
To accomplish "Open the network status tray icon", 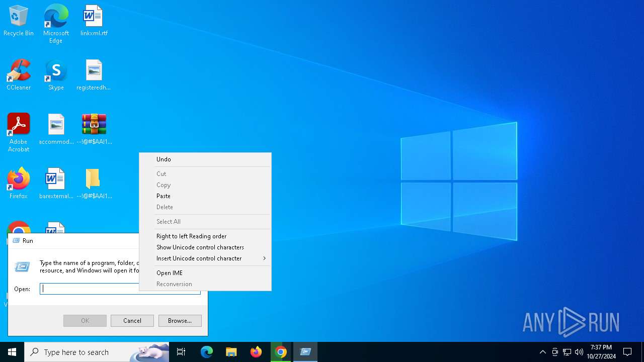I will [567, 352].
